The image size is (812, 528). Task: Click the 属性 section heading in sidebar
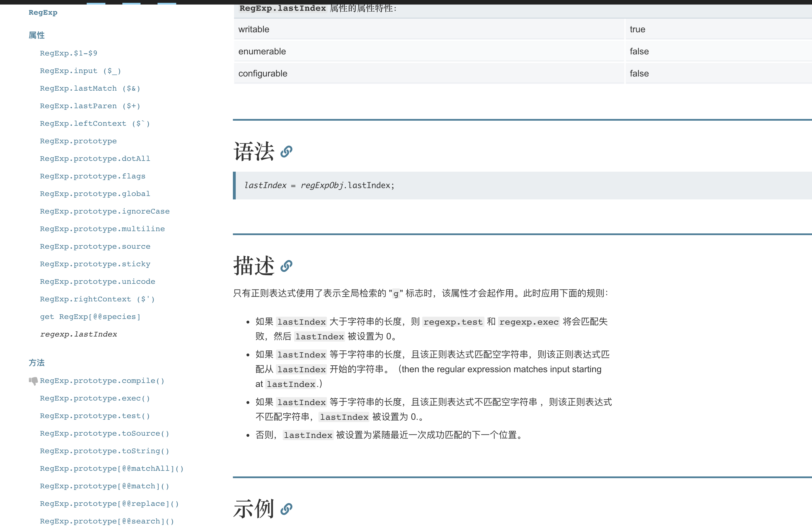point(37,35)
